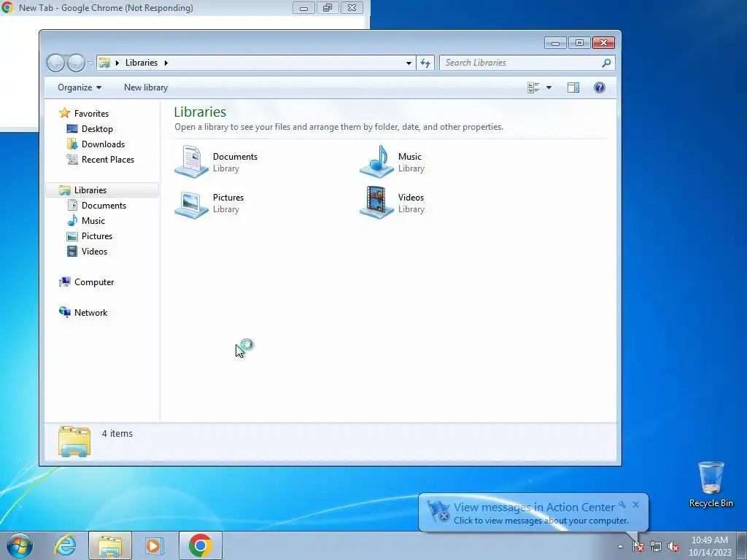This screenshot has height=560, width=747.
Task: Launch Internet Explorer from taskbar
Action: click(x=65, y=545)
